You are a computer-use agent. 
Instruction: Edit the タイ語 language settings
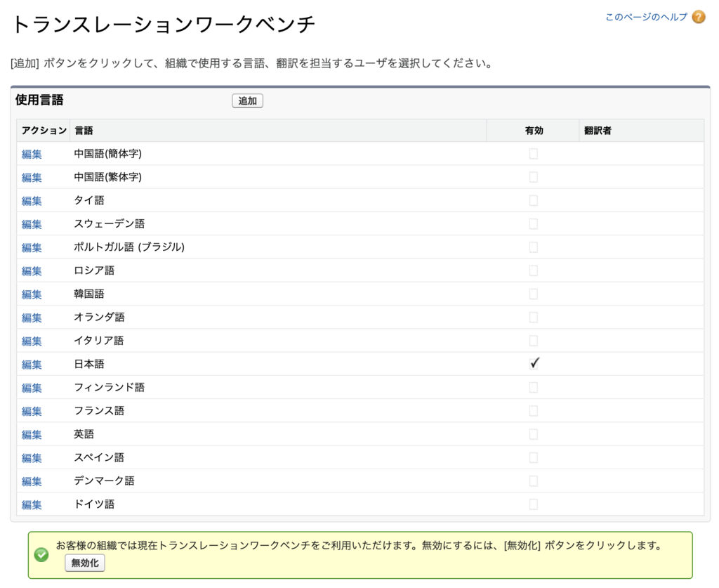[32, 200]
